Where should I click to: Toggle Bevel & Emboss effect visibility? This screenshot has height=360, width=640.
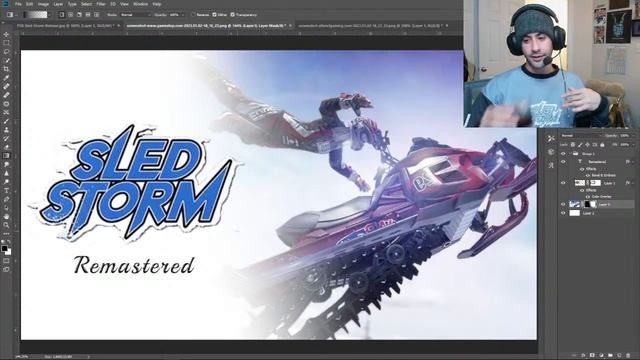tap(588, 175)
